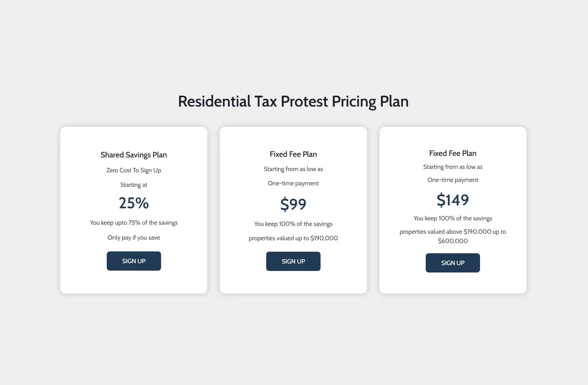Click SIGN UP under the Shared Savings Plan
The image size is (588, 385).
(134, 261)
